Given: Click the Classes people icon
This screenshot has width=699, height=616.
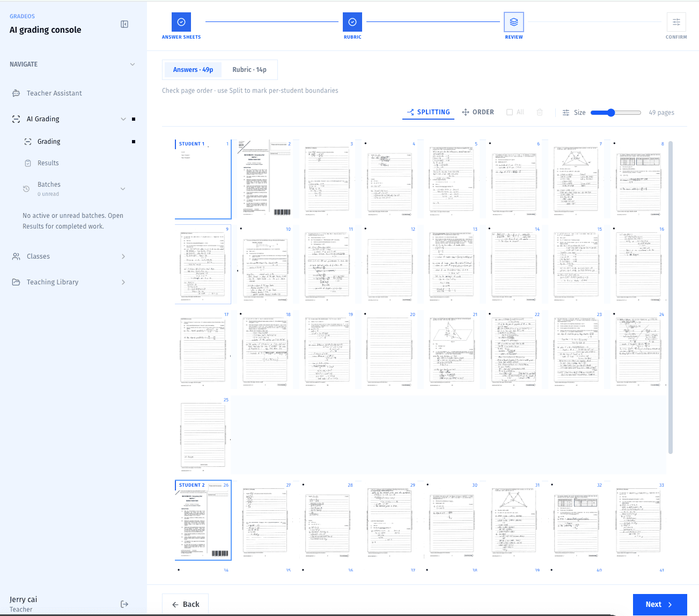Looking at the screenshot, I should pyautogui.click(x=16, y=256).
